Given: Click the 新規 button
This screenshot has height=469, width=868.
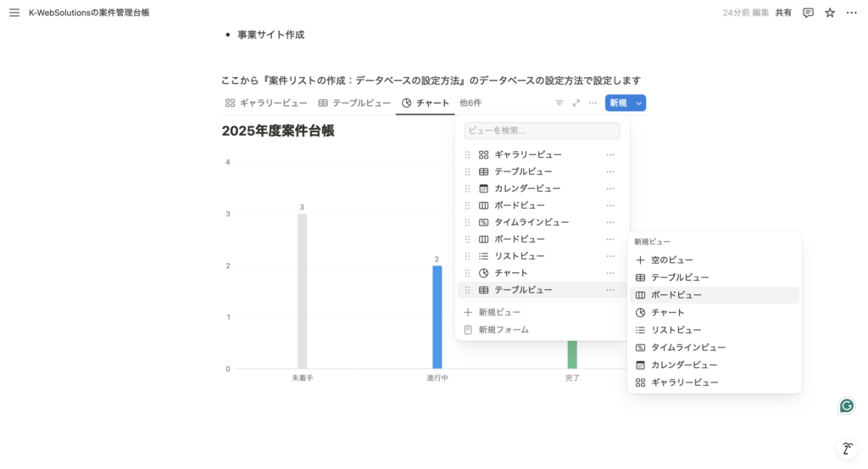Looking at the screenshot, I should click(618, 103).
